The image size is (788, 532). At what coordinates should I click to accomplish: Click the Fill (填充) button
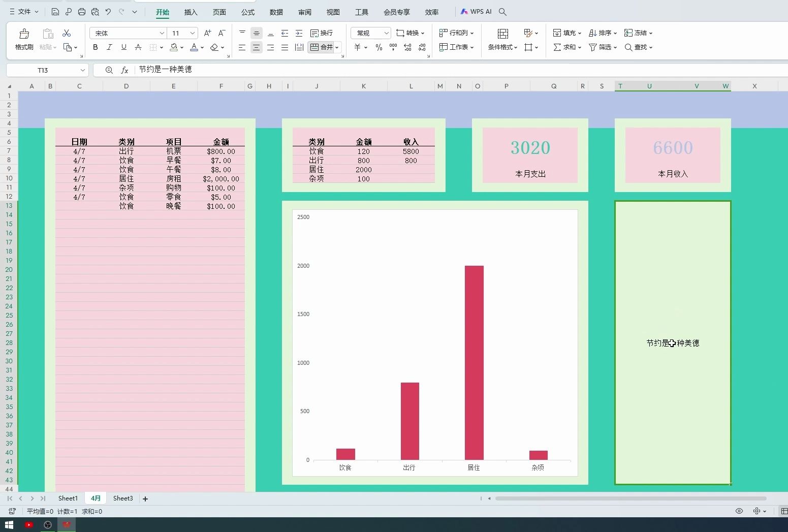[x=567, y=33]
